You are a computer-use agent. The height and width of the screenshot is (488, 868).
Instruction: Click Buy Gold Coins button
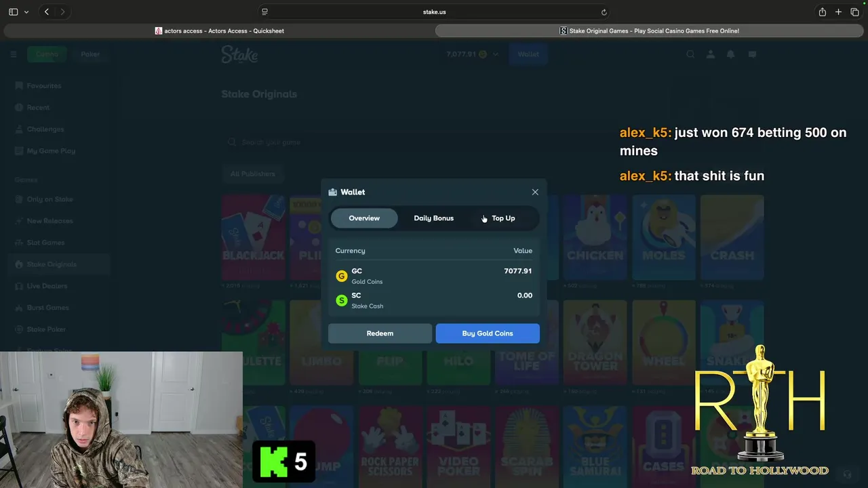(x=488, y=333)
